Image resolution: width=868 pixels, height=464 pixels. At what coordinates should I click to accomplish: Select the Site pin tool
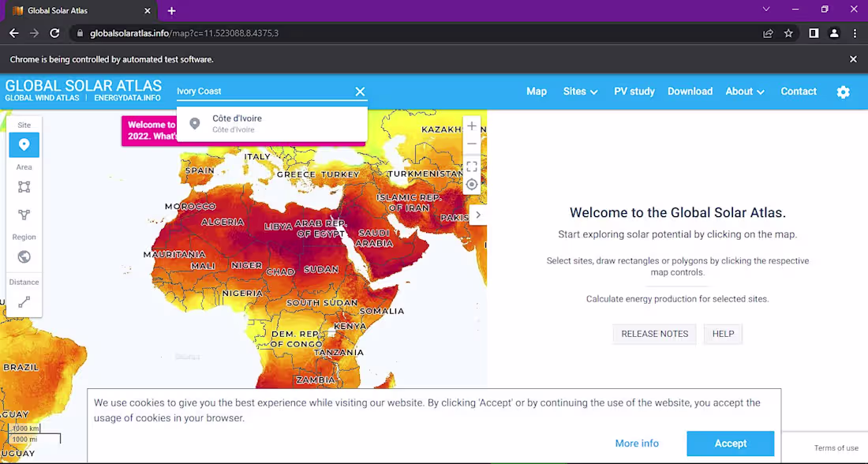[24, 145]
